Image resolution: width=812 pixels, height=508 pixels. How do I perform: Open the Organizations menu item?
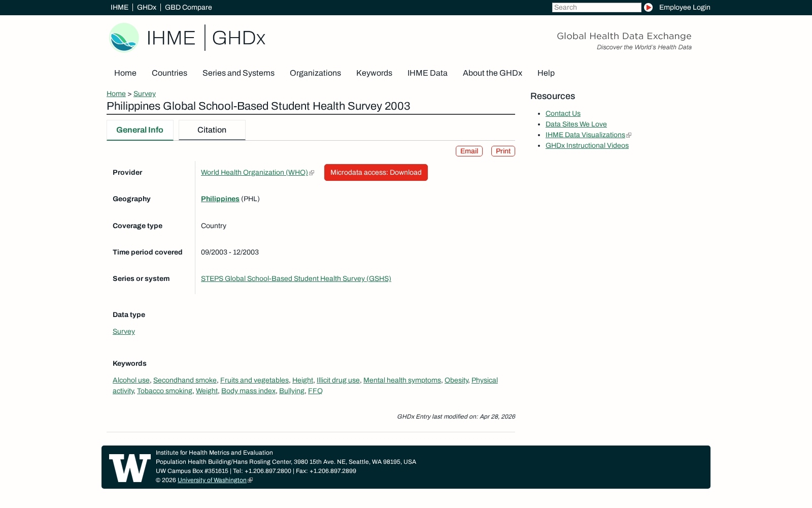[x=315, y=73]
